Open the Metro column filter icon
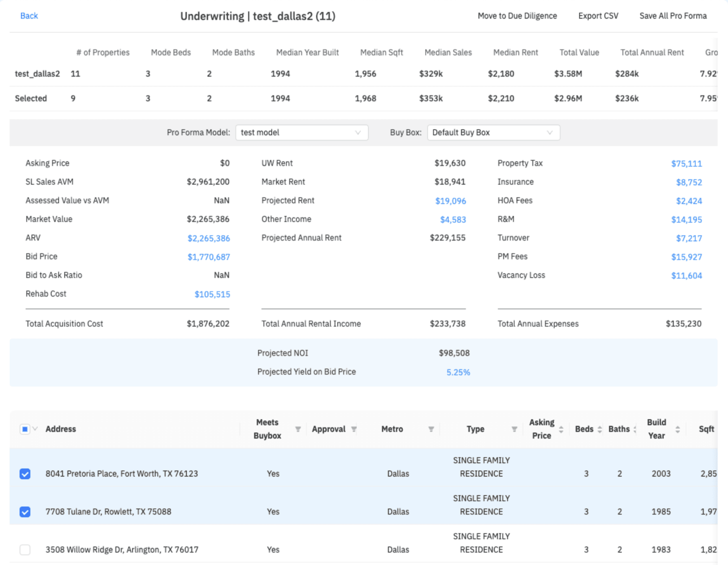Viewport: 728px width, 565px height. tap(431, 429)
